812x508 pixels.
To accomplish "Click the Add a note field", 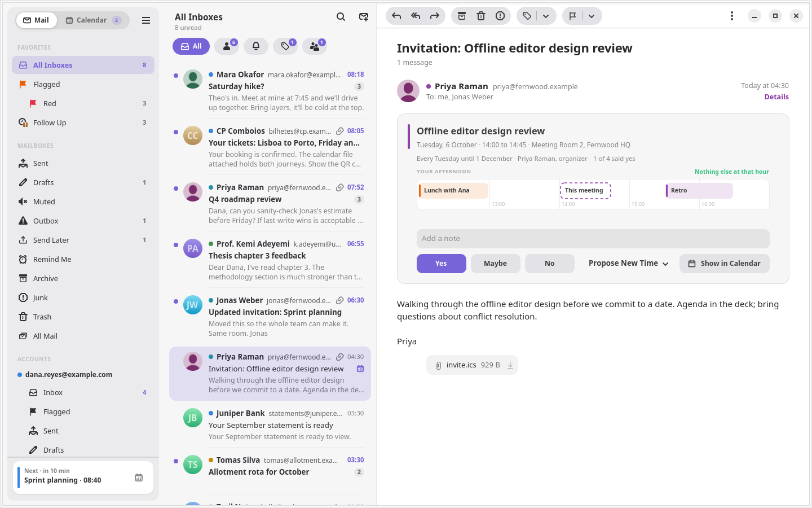I will coord(593,239).
